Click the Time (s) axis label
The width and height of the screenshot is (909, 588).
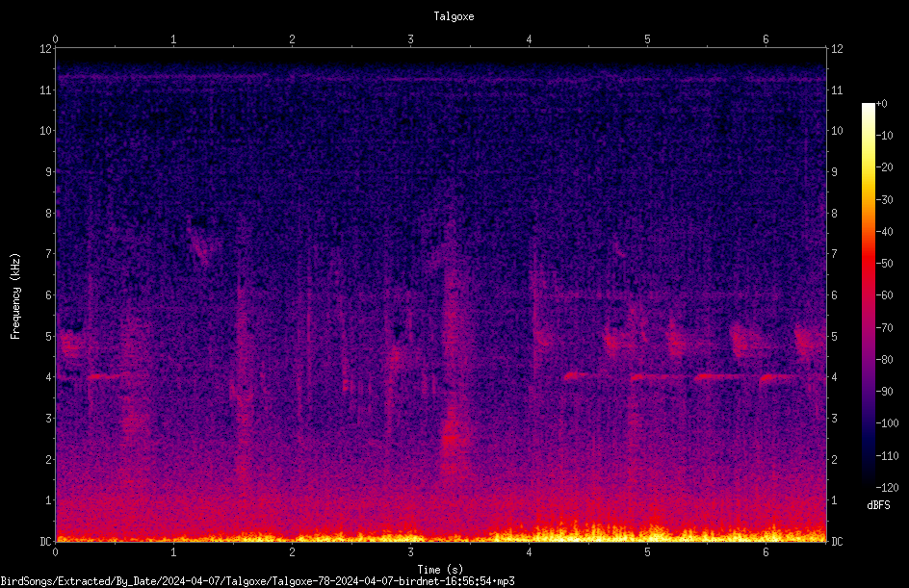440,570
